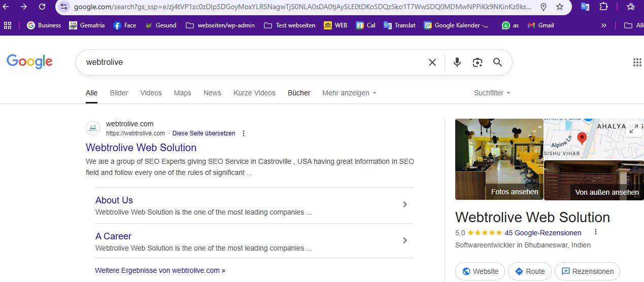This screenshot has height=282, width=644.
Task: Switch to the Kurze Videos tab
Action: click(x=254, y=93)
